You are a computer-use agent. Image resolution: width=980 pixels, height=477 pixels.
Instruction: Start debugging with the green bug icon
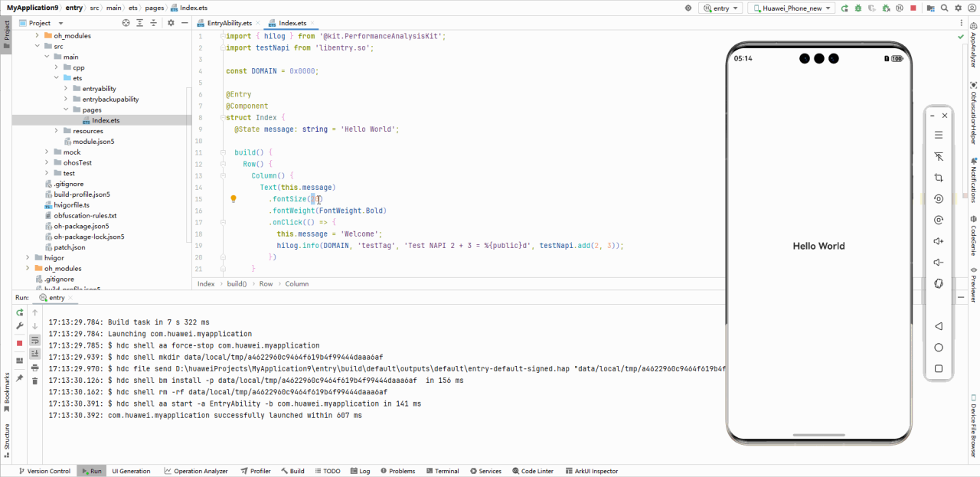(857, 8)
